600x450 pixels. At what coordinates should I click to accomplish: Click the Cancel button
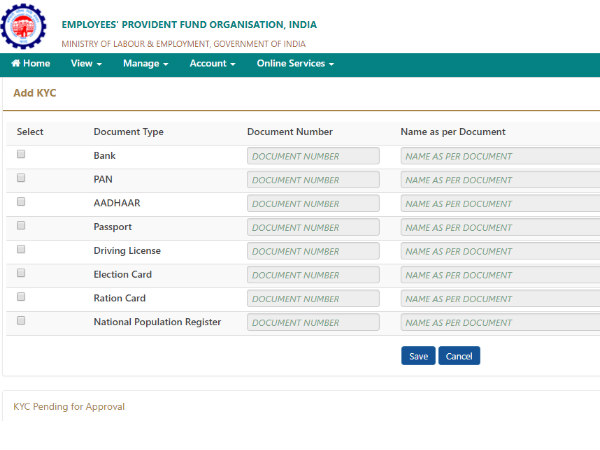point(459,356)
